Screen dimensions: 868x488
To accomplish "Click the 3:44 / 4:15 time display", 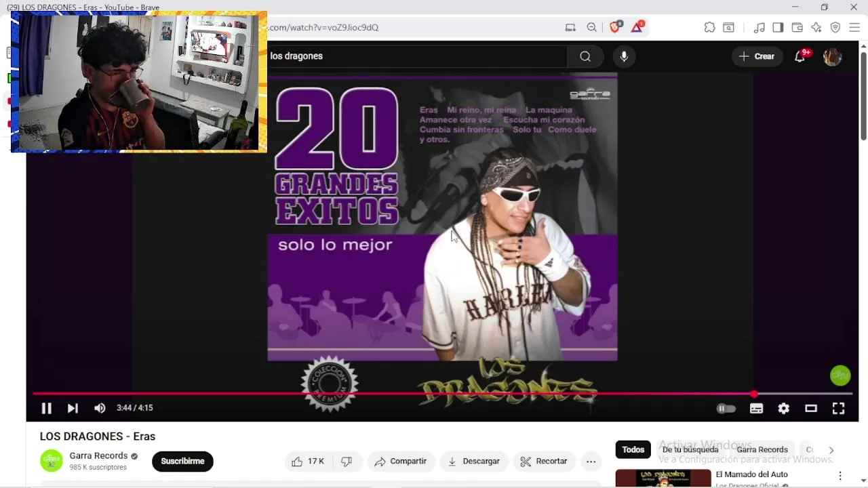I will click(135, 408).
